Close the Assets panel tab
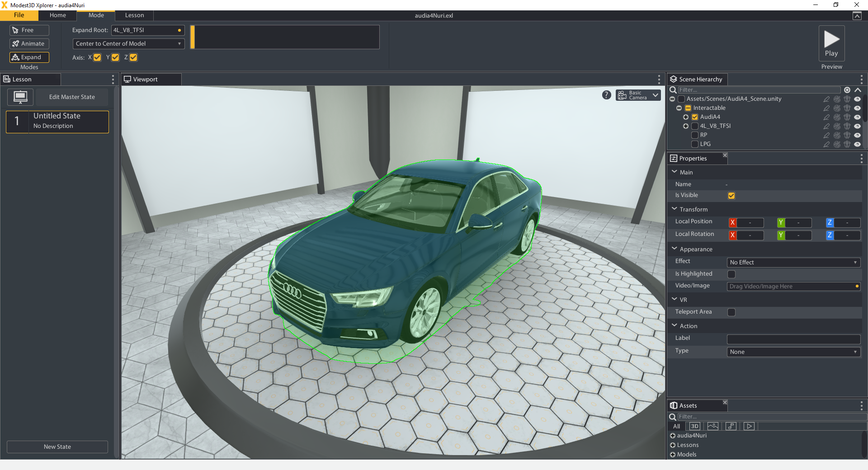This screenshot has height=470, width=868. click(725, 402)
